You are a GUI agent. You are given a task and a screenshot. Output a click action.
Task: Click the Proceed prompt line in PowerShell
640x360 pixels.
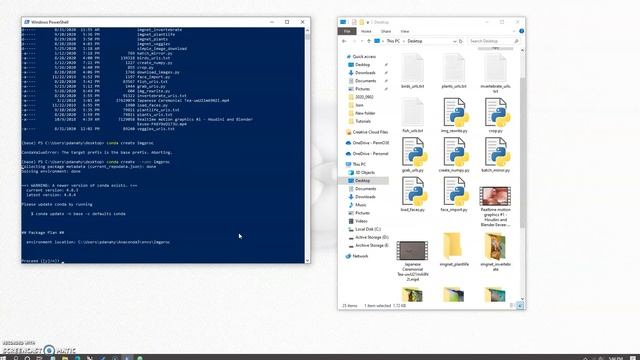coord(41,261)
